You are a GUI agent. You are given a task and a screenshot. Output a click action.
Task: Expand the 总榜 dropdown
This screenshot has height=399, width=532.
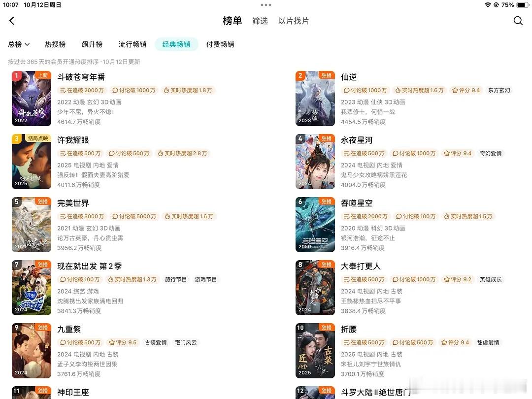(19, 44)
